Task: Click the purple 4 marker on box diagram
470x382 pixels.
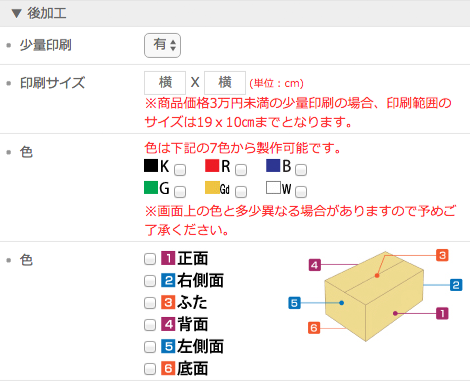Action: click(x=315, y=265)
